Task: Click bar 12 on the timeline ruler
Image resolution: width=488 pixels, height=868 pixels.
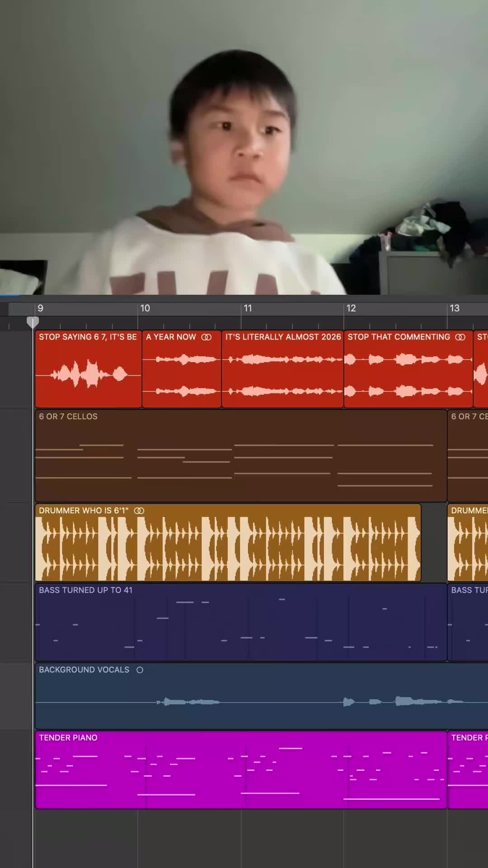Action: [x=351, y=308]
